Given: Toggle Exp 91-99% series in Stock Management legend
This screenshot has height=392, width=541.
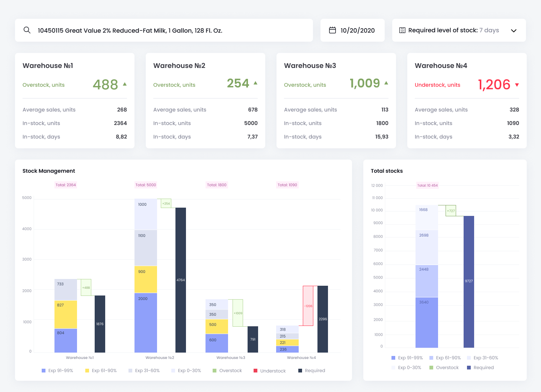Looking at the screenshot, I should coord(57,371).
